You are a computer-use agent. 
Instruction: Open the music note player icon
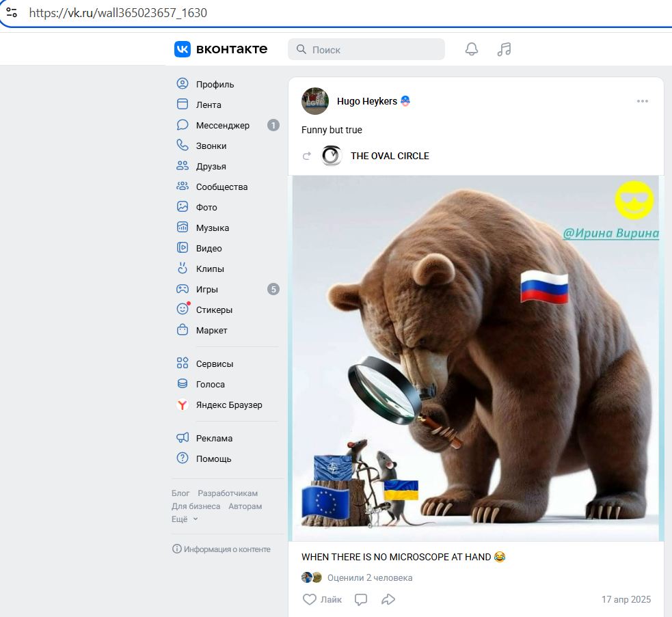coord(504,49)
